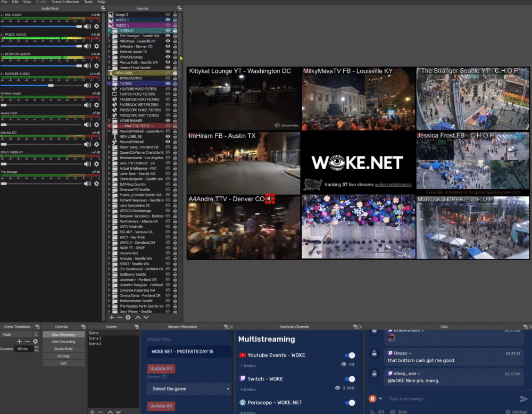Hide the WOKE BANNER source eye icon

click(168, 120)
